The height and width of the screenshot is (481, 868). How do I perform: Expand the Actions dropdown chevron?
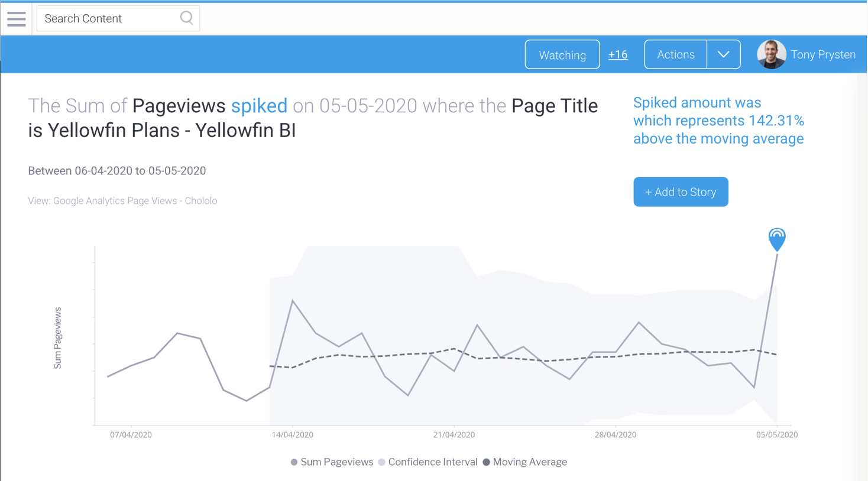723,55
